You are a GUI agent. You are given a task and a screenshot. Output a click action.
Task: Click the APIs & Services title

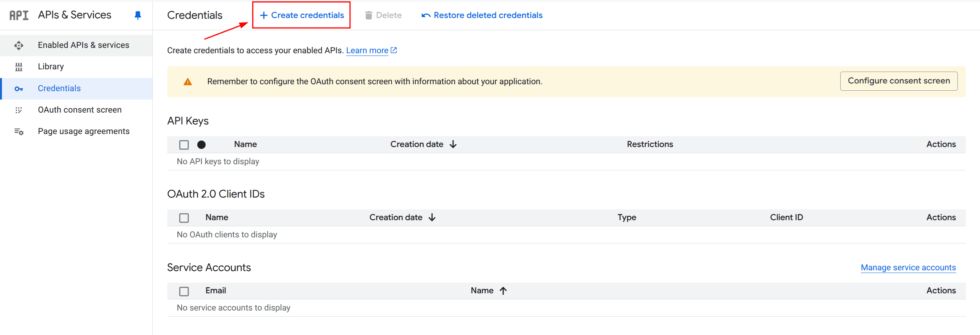click(x=75, y=15)
